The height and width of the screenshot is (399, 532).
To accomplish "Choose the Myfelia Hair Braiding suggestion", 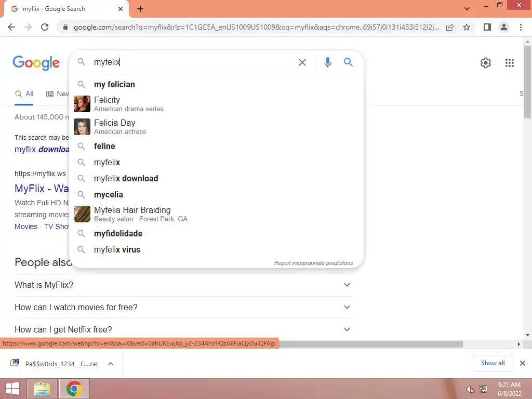I will 217,214.
